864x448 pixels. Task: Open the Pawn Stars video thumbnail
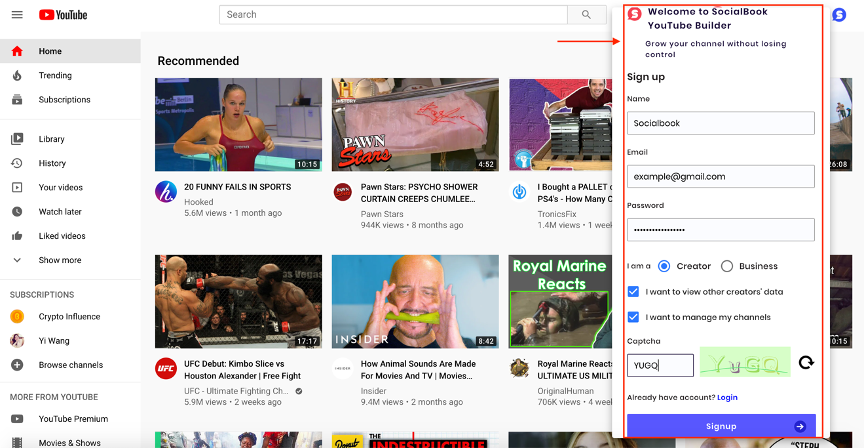(415, 125)
